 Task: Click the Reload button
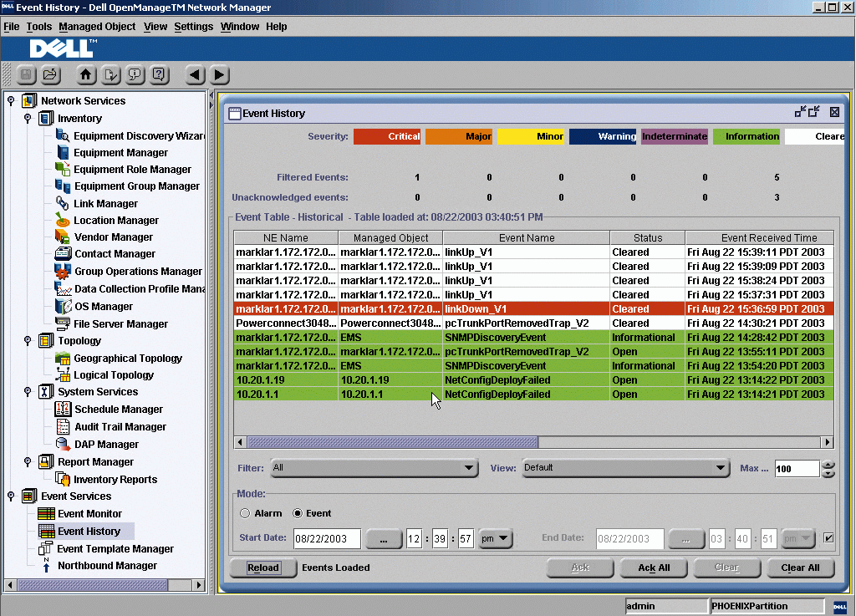263,568
